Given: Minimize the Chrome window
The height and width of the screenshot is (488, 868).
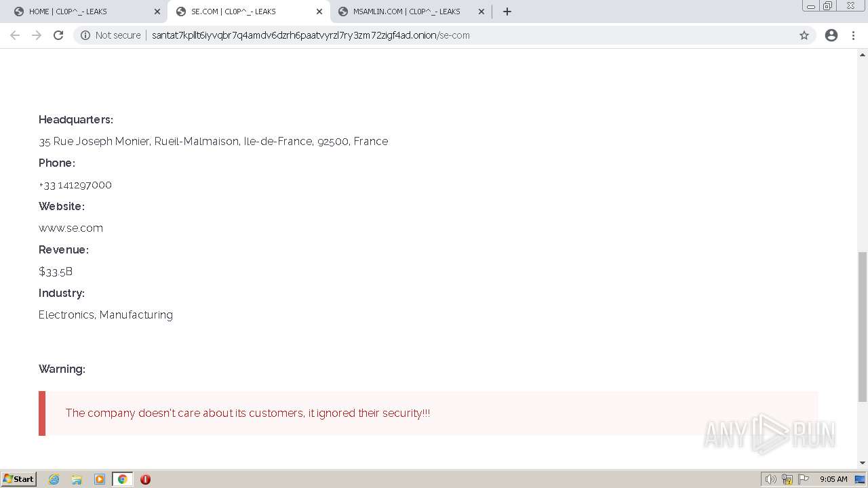Looking at the screenshot, I should [811, 6].
